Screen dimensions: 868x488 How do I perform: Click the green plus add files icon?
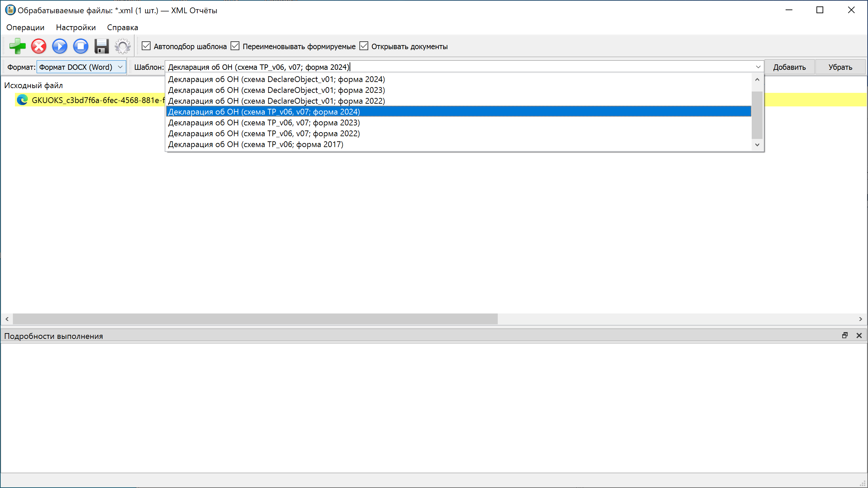pyautogui.click(x=17, y=46)
